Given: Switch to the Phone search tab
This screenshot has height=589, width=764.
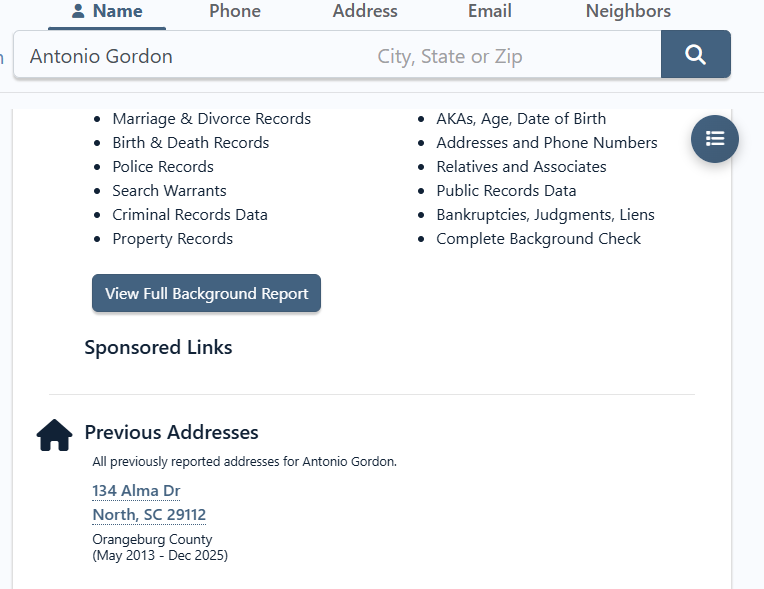Looking at the screenshot, I should point(235,11).
